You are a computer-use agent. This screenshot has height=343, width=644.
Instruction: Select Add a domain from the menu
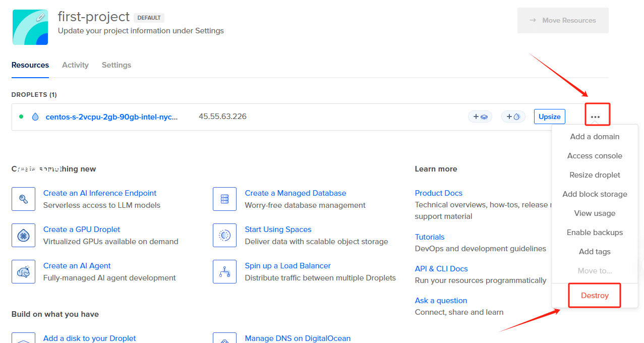[595, 137]
